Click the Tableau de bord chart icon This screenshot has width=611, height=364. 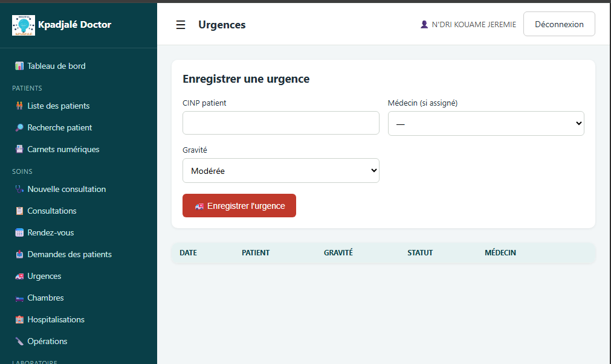[x=19, y=66]
